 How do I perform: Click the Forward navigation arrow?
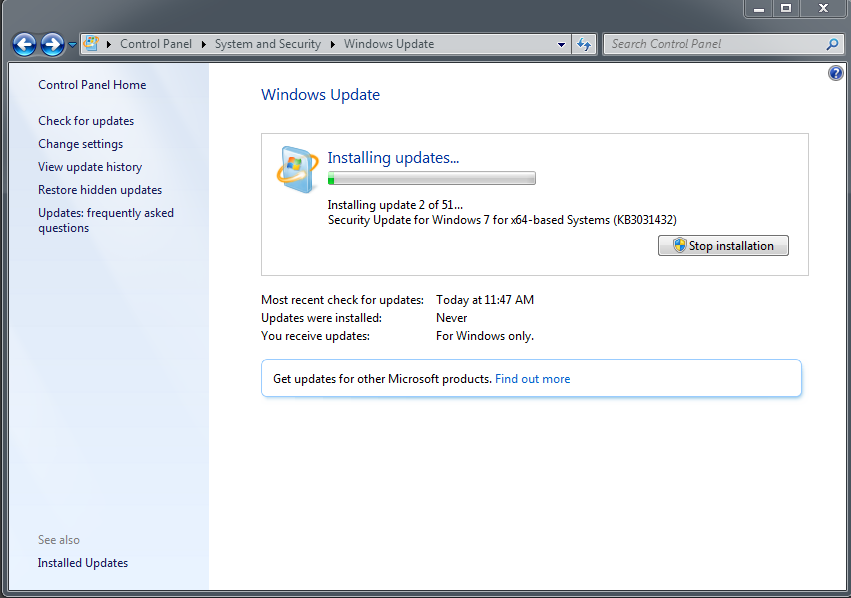pyautogui.click(x=53, y=44)
